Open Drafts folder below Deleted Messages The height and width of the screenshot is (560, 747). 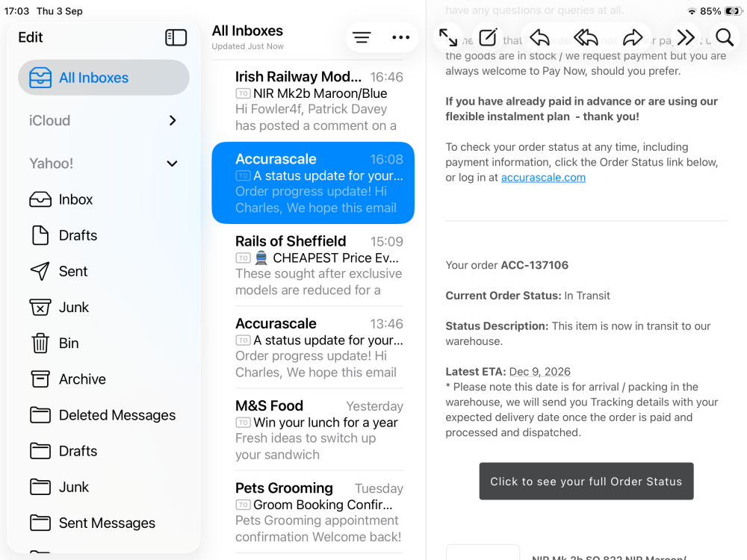[103, 451]
